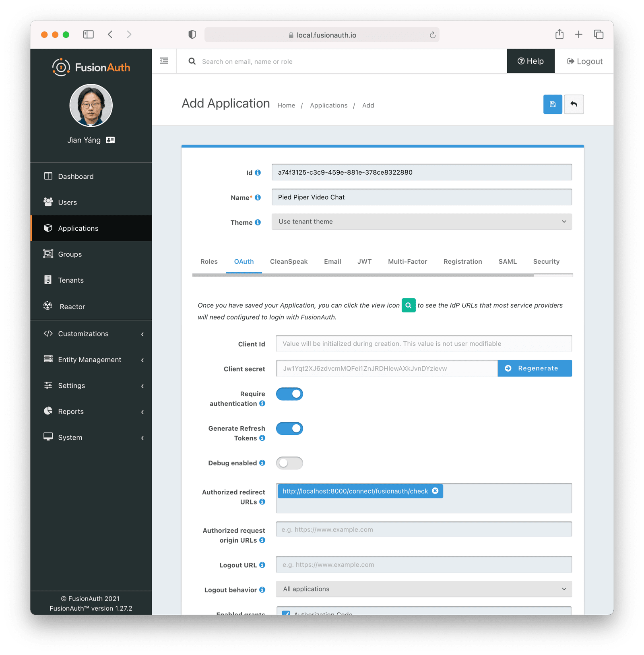Click the user card icon beside Jian Yáng

click(110, 140)
